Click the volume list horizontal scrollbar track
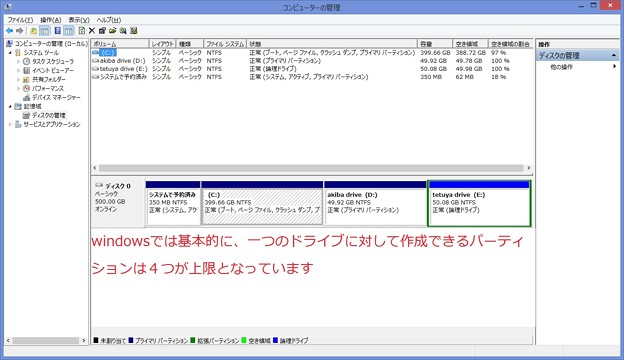 [x=311, y=168]
